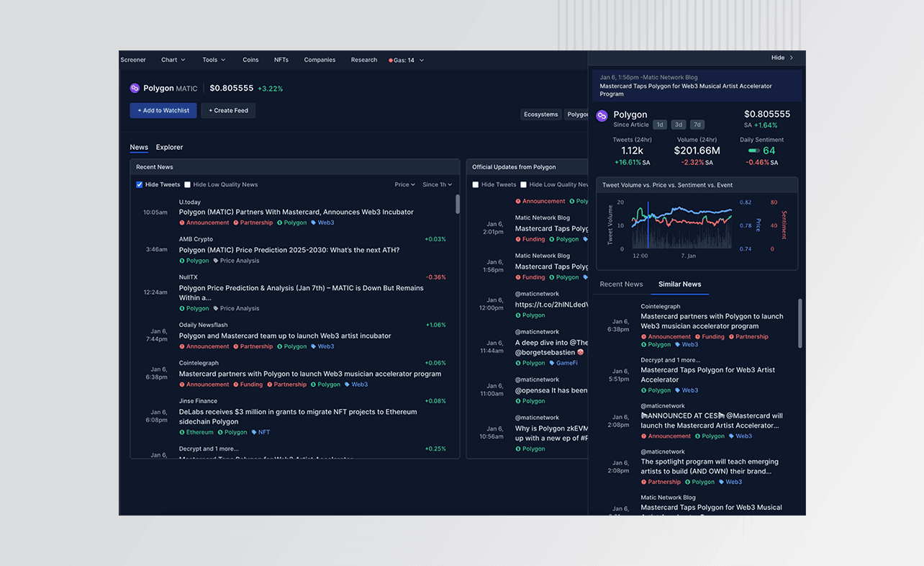
Task: Switch to the Explorer tab
Action: click(x=170, y=147)
